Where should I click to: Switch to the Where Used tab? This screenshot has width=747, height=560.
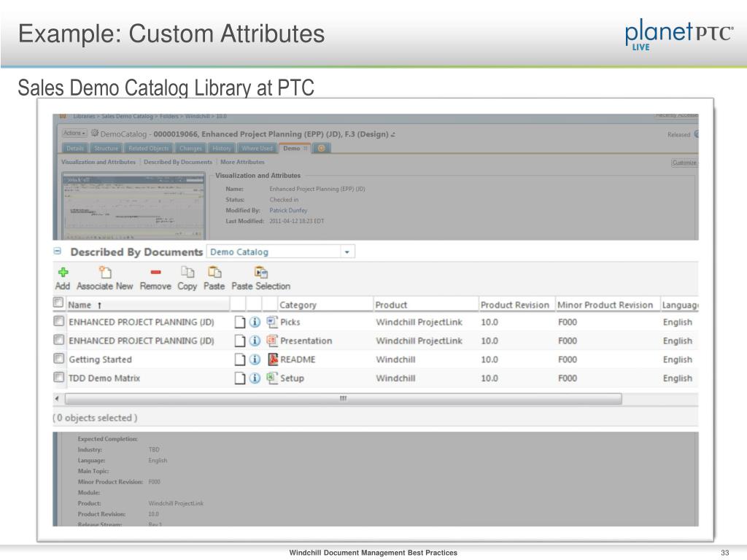tap(258, 148)
